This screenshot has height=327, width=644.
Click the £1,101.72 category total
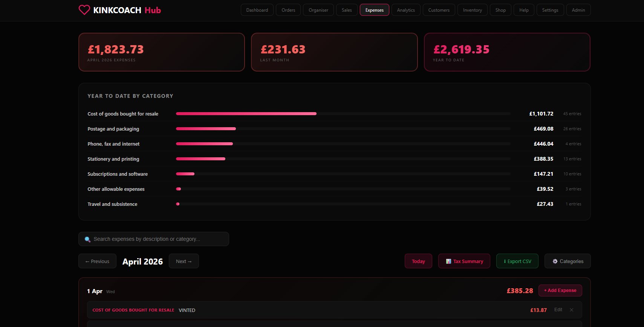coord(541,114)
